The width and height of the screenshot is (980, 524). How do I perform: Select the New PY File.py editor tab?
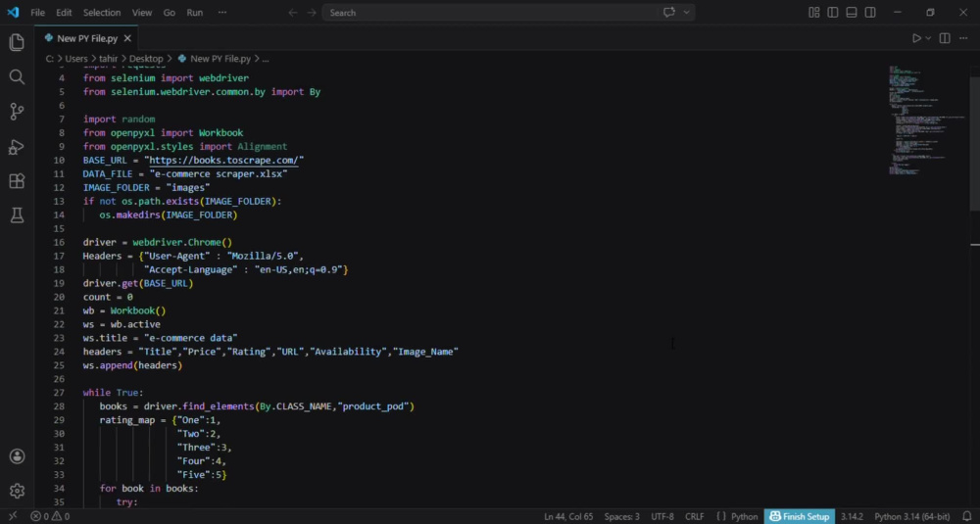(x=87, y=39)
